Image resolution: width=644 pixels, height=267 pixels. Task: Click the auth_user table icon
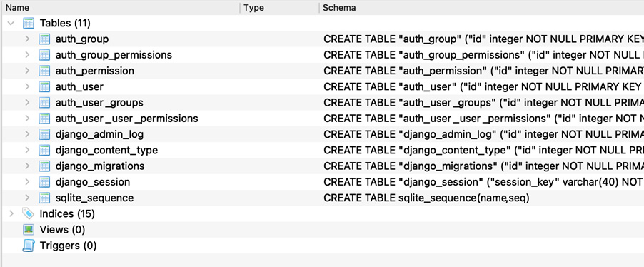(44, 86)
